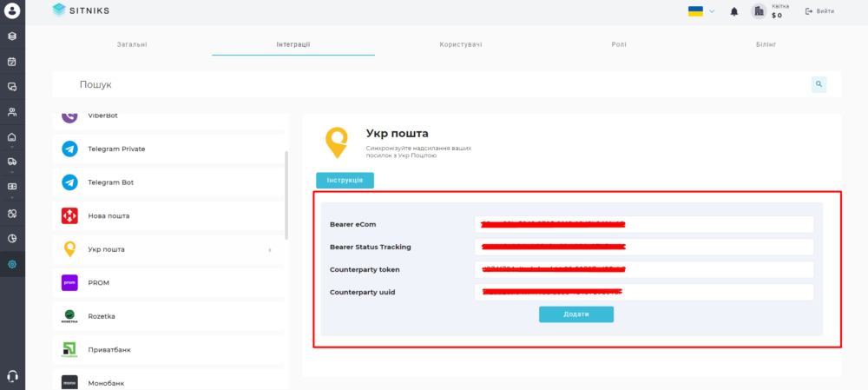868x390 pixels.
Task: Open the delivery truck icon in sidebar
Action: point(12,162)
